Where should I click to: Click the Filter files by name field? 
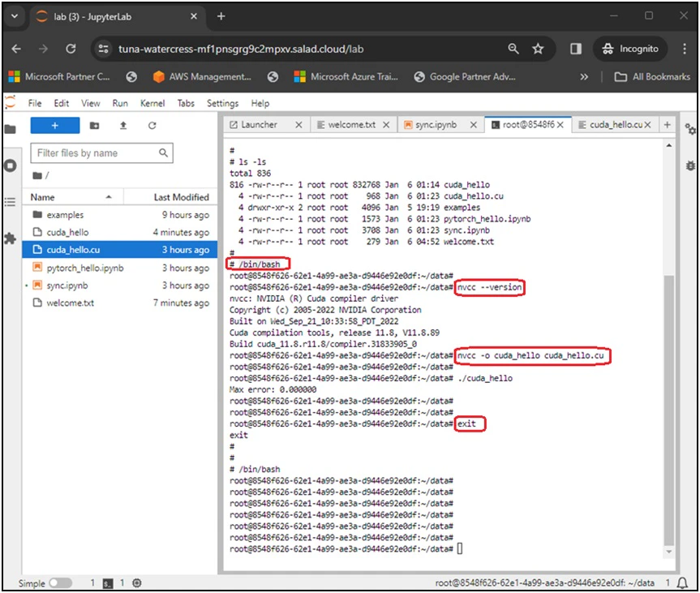(x=95, y=153)
